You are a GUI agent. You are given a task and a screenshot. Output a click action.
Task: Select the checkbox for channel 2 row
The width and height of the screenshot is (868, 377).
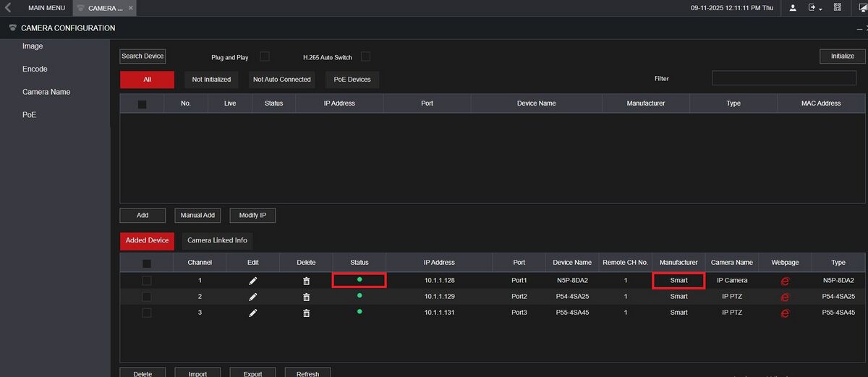tap(147, 297)
